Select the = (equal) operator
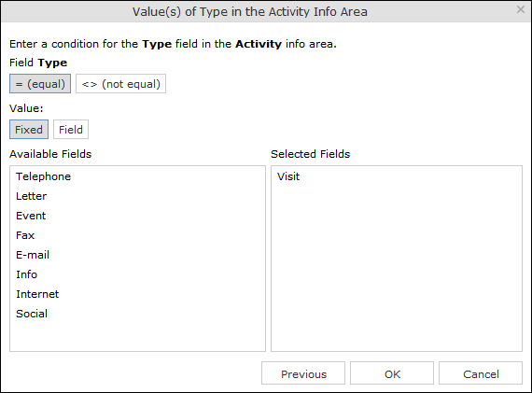 (x=40, y=83)
